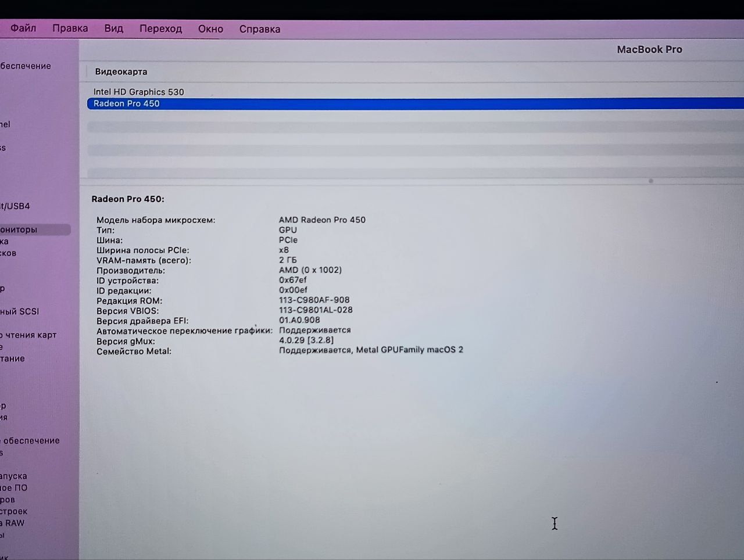Select the highlighted Radeon Pro 450 row
The image size is (744, 560).
[415, 103]
